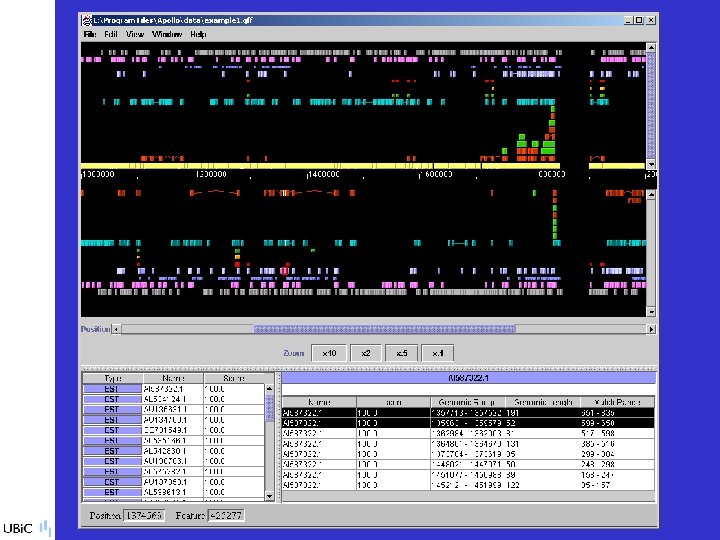Click the Genomic Range column header
Image resolution: width=720 pixels, height=540 pixels.
click(468, 402)
